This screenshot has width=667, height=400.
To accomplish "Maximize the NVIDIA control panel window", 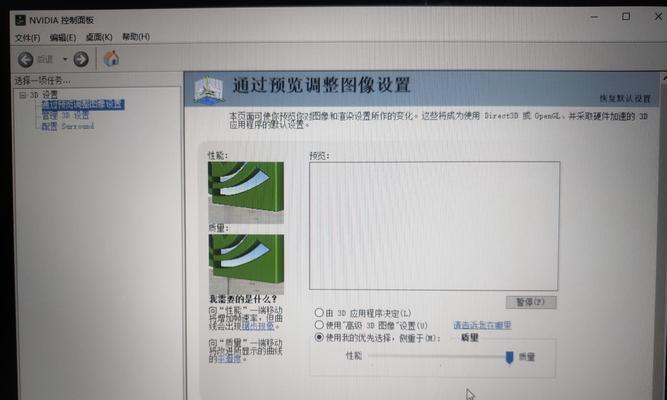I will click(x=626, y=17).
